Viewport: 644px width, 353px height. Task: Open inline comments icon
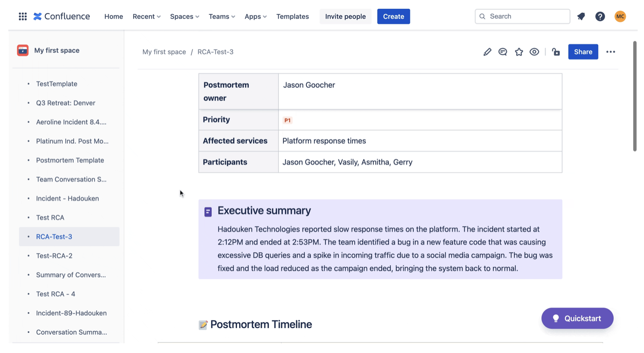tap(503, 52)
